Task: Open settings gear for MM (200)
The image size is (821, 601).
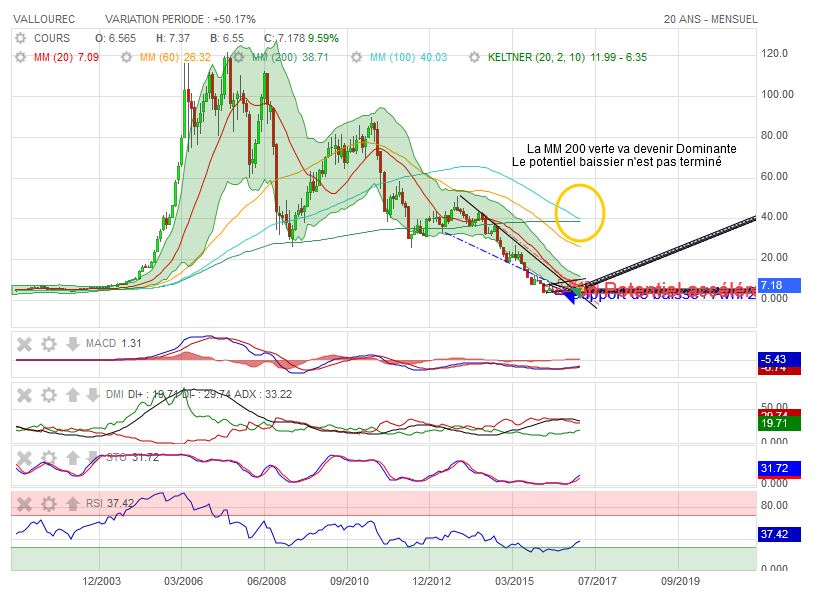Action: (x=239, y=57)
